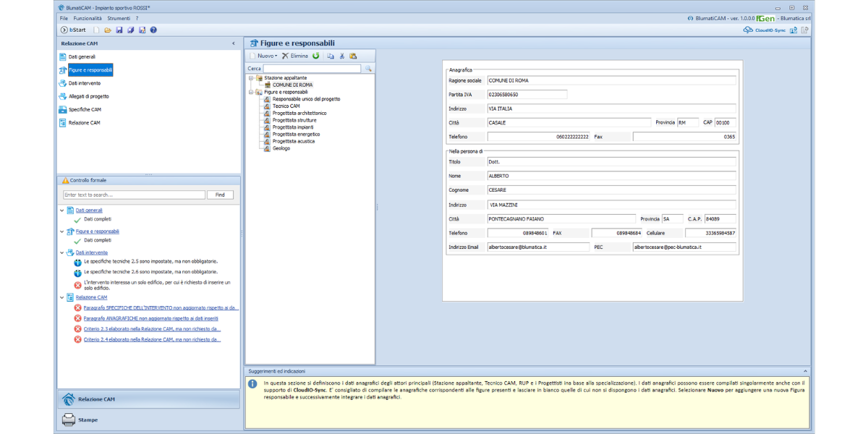Click the PEC field

(684, 247)
